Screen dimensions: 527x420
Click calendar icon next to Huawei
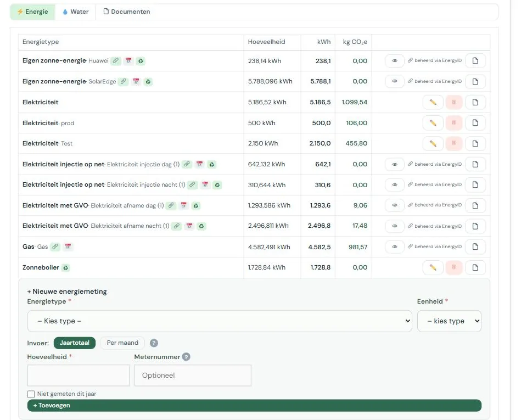[128, 61]
